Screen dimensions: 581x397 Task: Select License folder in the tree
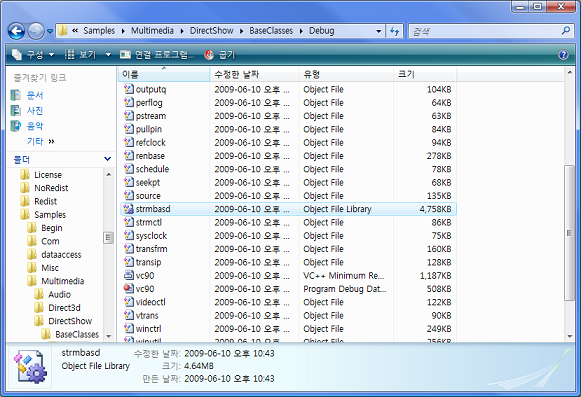click(x=41, y=175)
